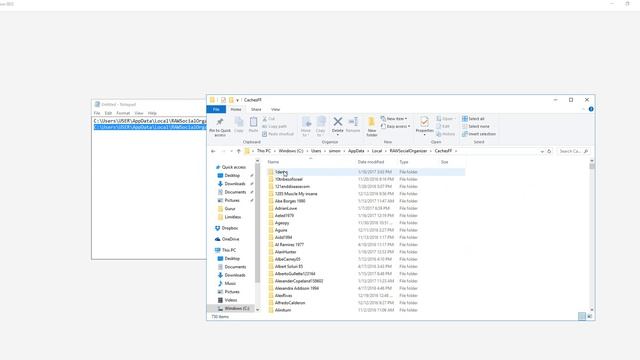
Task: Open Explorer help via blue question icon
Action: click(591, 109)
